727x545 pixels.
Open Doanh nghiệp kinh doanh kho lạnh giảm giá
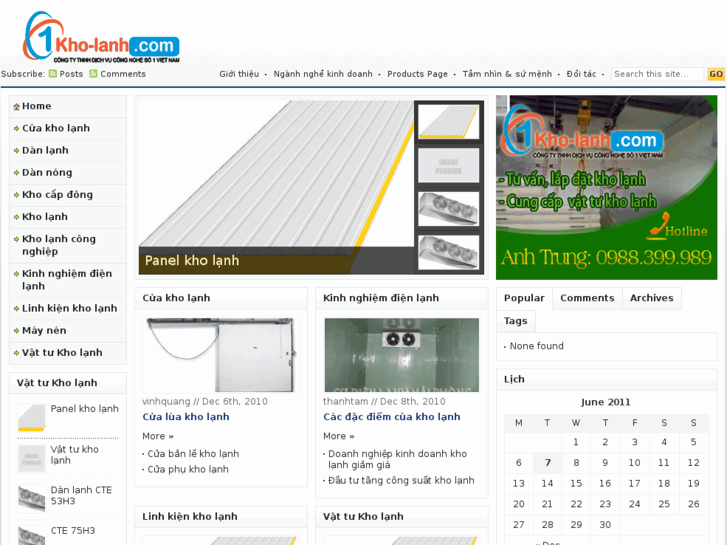point(398,459)
